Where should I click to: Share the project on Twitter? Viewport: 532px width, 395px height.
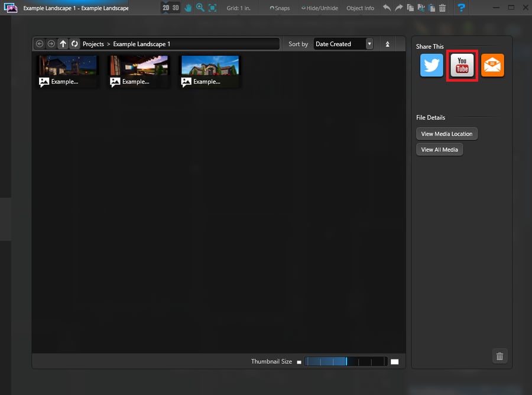tap(431, 66)
